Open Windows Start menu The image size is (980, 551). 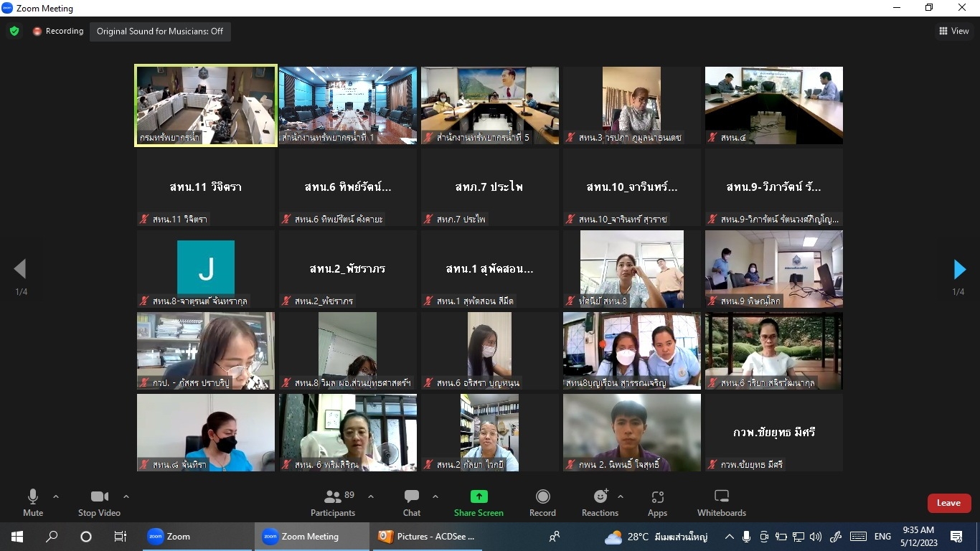[17, 537]
